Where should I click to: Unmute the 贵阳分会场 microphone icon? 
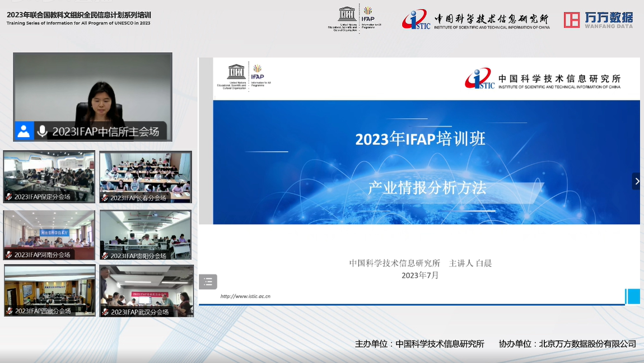[x=105, y=256]
